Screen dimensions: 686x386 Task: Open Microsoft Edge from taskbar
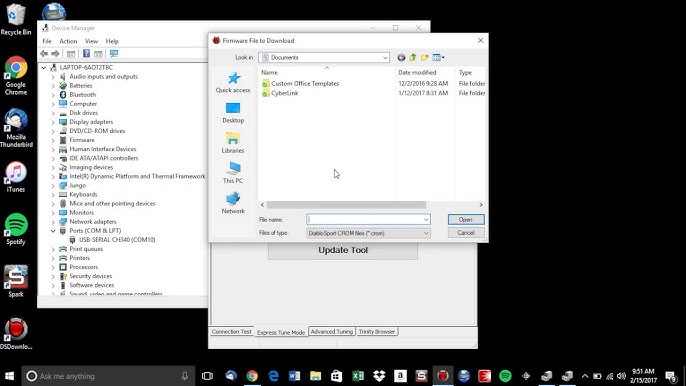click(273, 376)
